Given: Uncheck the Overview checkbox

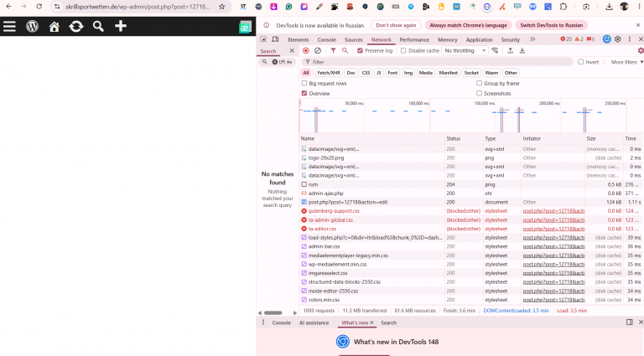Looking at the screenshot, I should pyautogui.click(x=304, y=94).
